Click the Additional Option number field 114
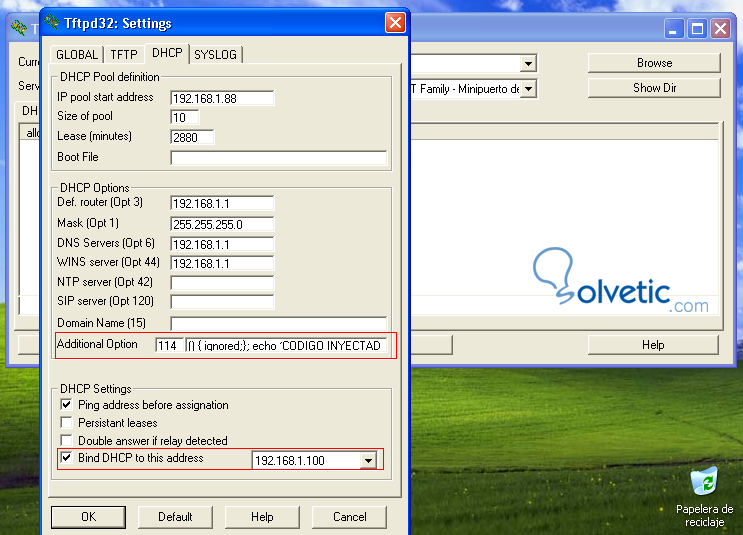The image size is (743, 535). click(x=169, y=345)
